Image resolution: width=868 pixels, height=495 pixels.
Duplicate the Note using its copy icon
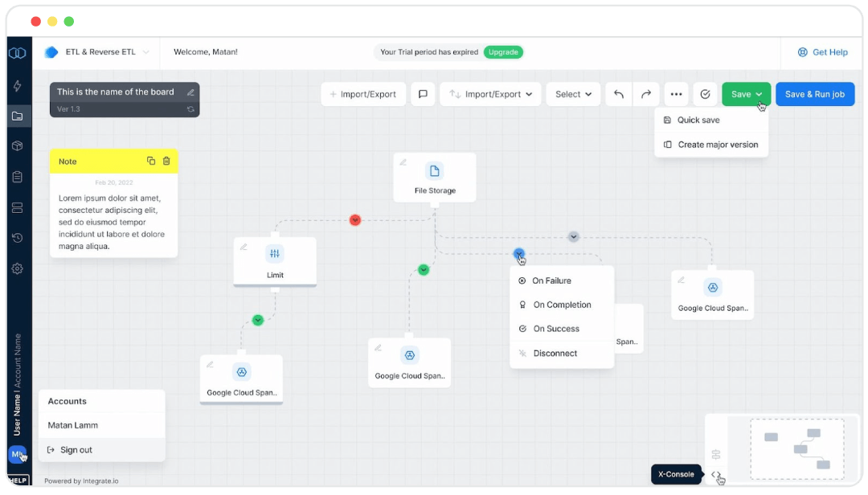151,161
